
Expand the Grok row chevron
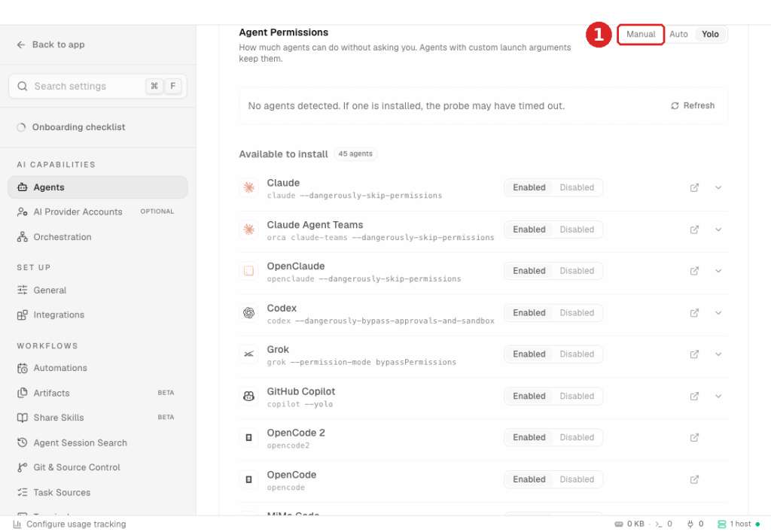pos(718,354)
